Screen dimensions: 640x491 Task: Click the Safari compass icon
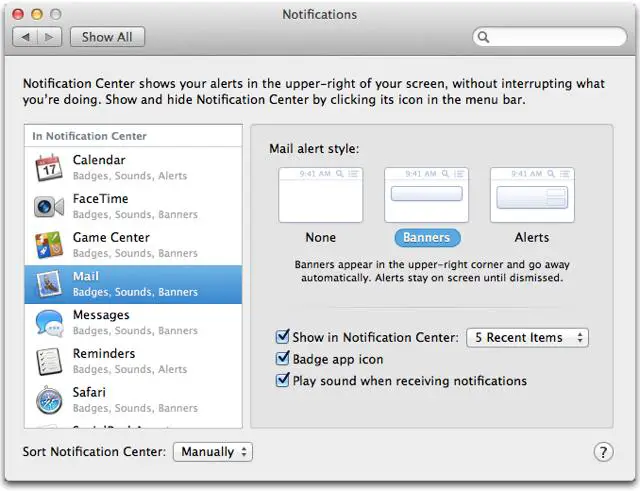point(49,400)
